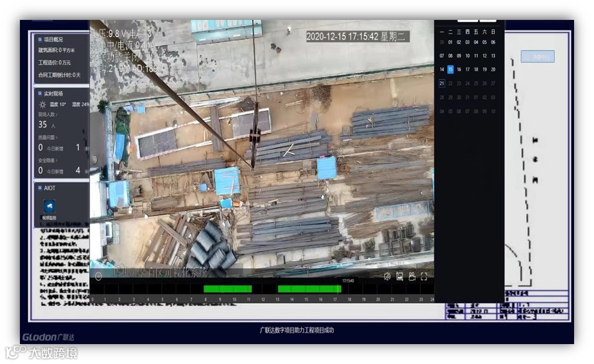Viewport: 594px width, 364px height.
Task: Select day 06 in the calendar's first row
Action: click(493, 42)
